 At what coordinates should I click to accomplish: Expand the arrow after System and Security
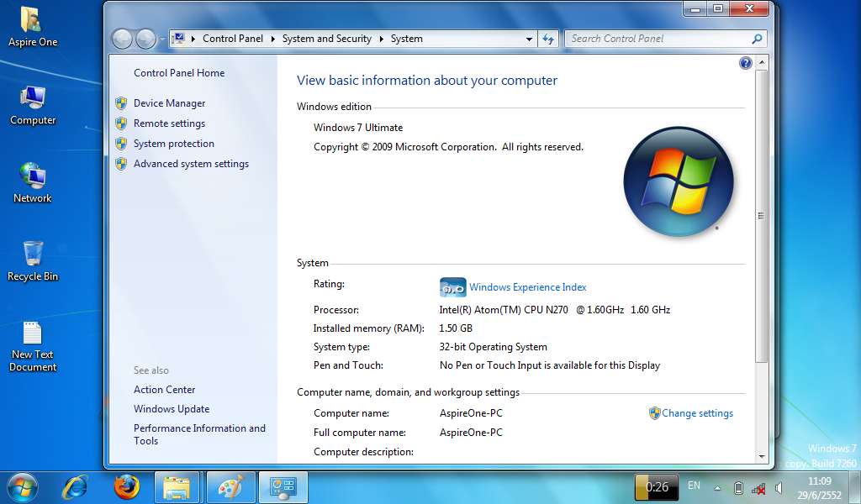(381, 39)
